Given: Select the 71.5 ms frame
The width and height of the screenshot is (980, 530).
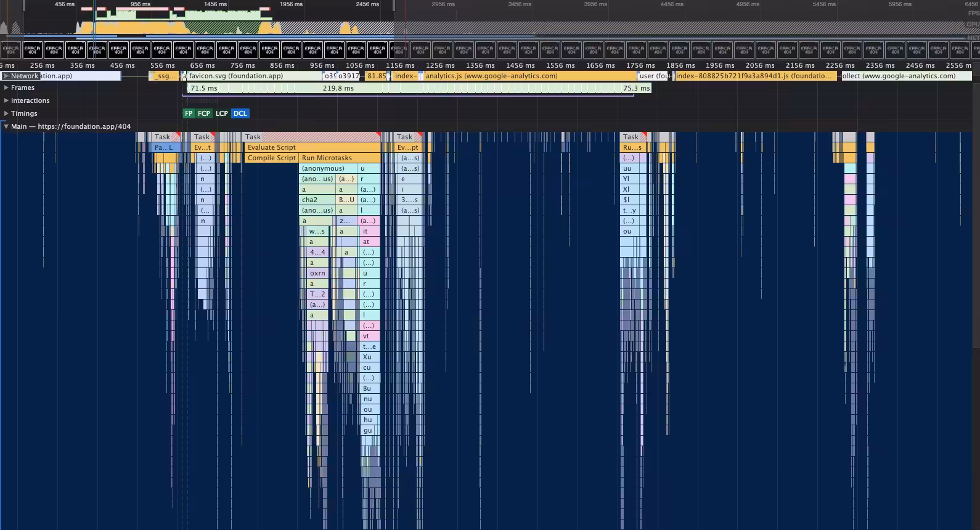Looking at the screenshot, I should 204,88.
